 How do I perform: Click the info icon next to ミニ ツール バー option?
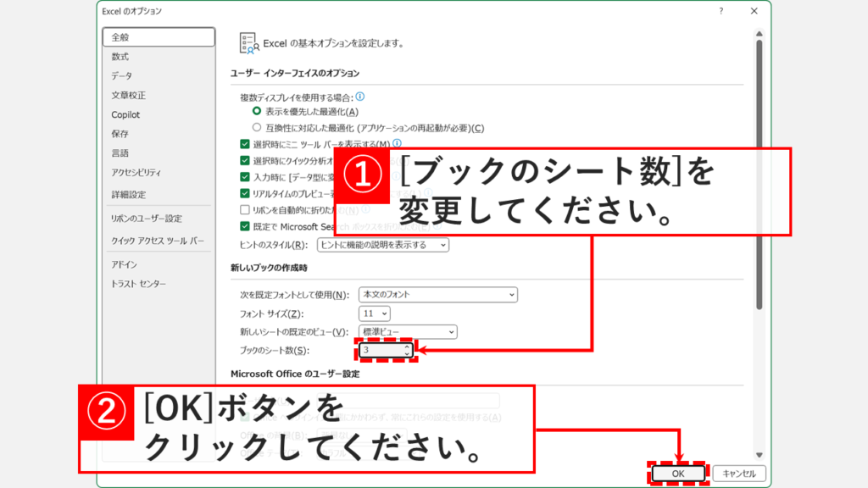pos(397,141)
